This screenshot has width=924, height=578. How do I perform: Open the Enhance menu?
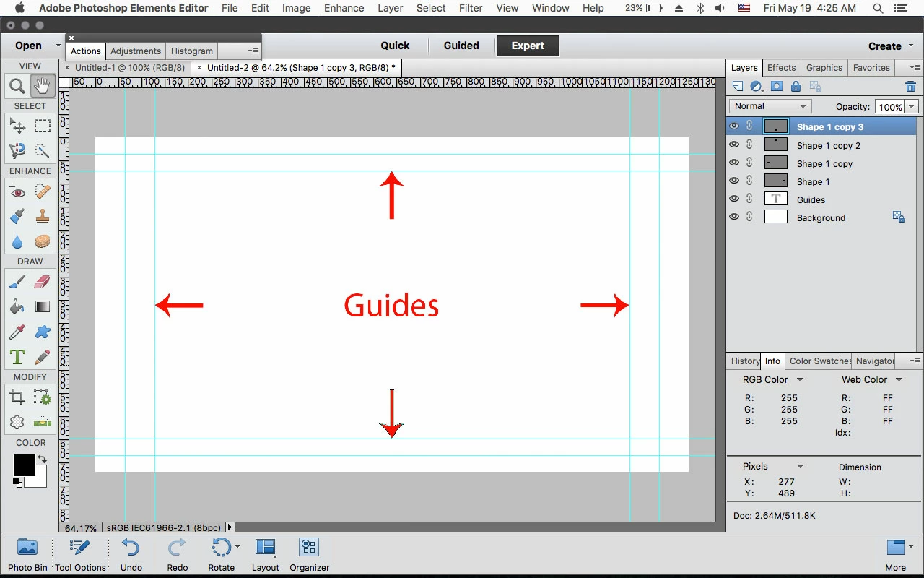coord(344,8)
